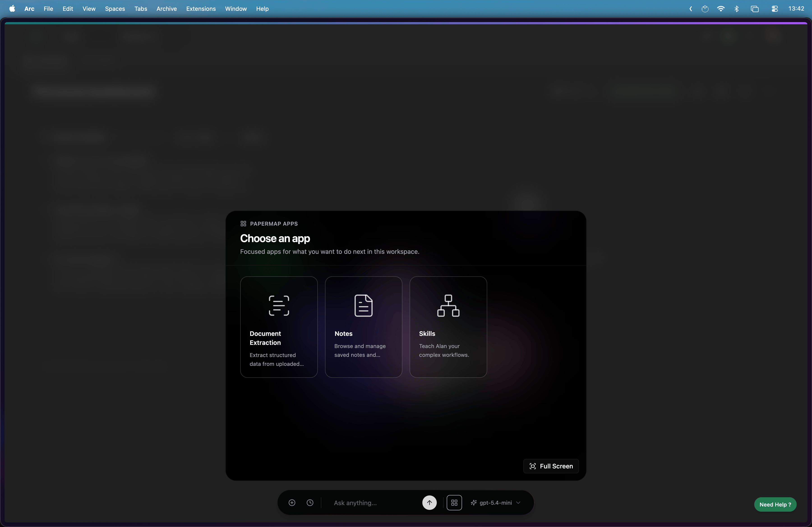This screenshot has width=812, height=527.
Task: Click the Choose an app heading
Action: (x=275, y=238)
